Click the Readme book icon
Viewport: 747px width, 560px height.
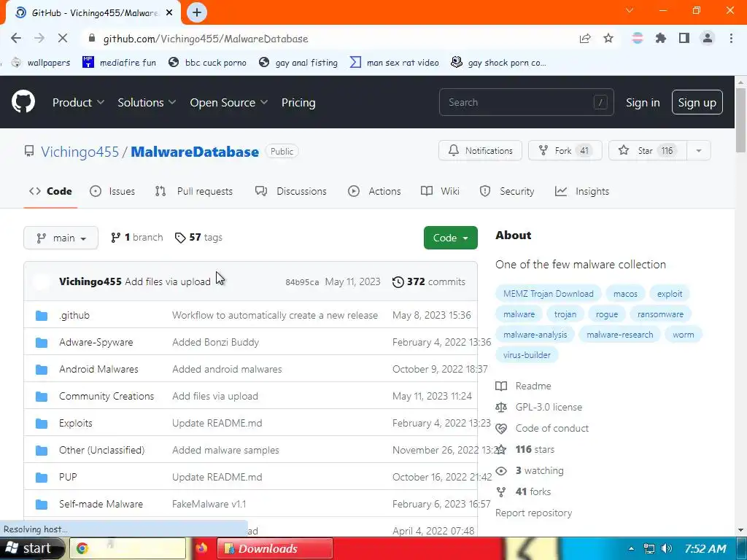click(501, 386)
